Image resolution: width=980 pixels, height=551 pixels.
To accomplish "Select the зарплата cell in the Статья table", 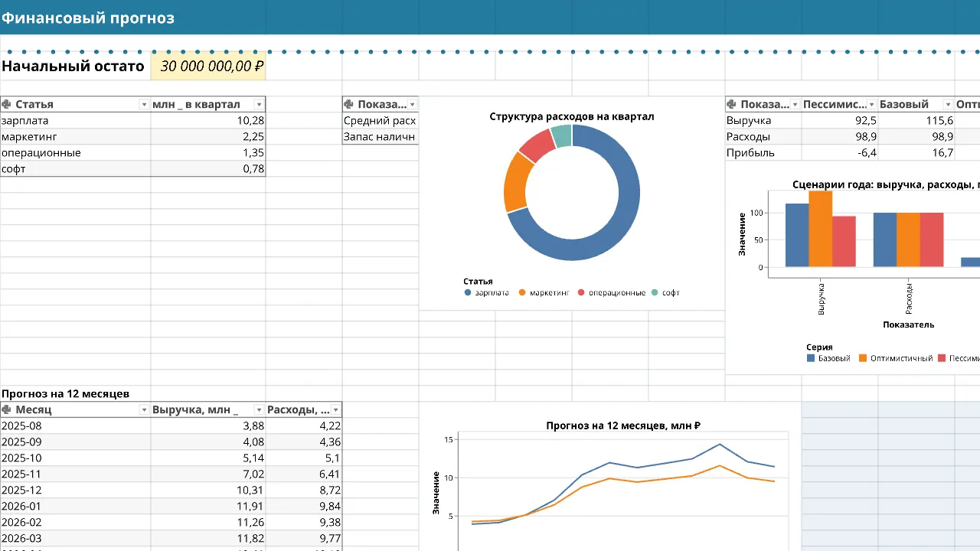I will click(x=75, y=121).
